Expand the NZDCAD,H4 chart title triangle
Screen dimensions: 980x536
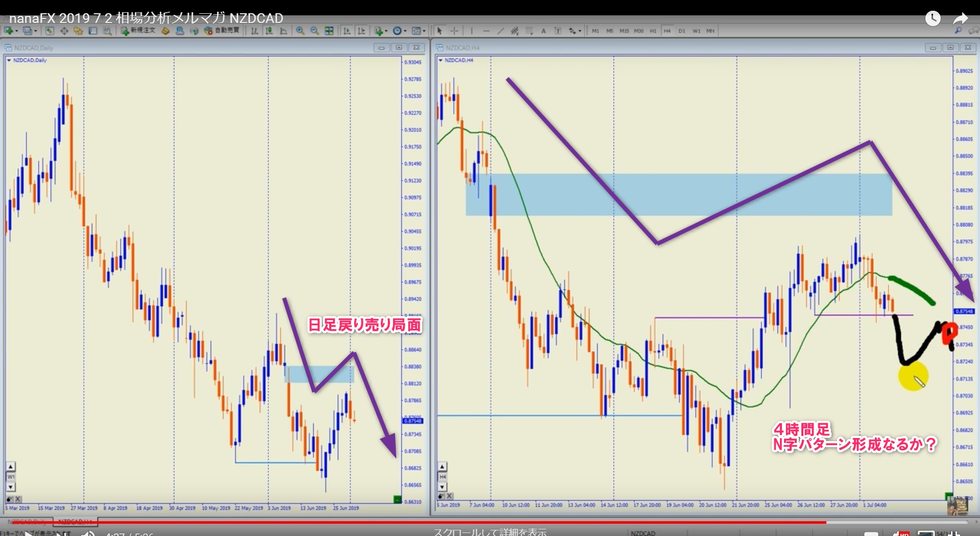pyautogui.click(x=440, y=60)
